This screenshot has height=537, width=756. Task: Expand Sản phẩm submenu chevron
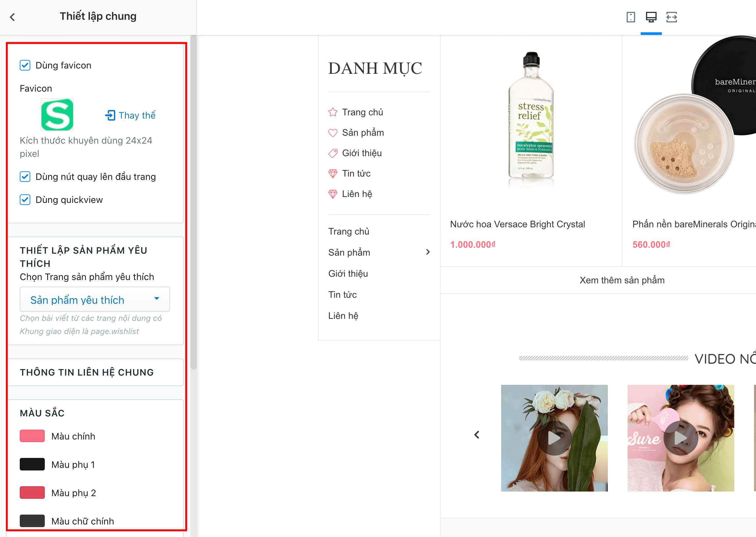point(428,252)
